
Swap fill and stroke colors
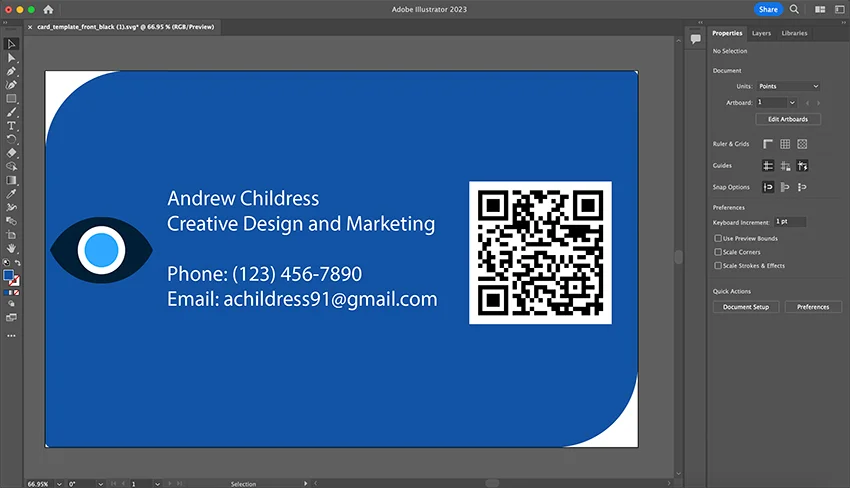(17, 262)
